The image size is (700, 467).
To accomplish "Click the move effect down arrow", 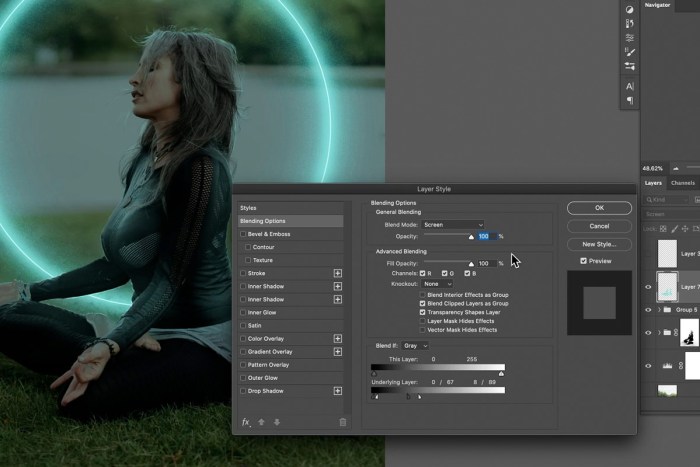I will [277, 422].
